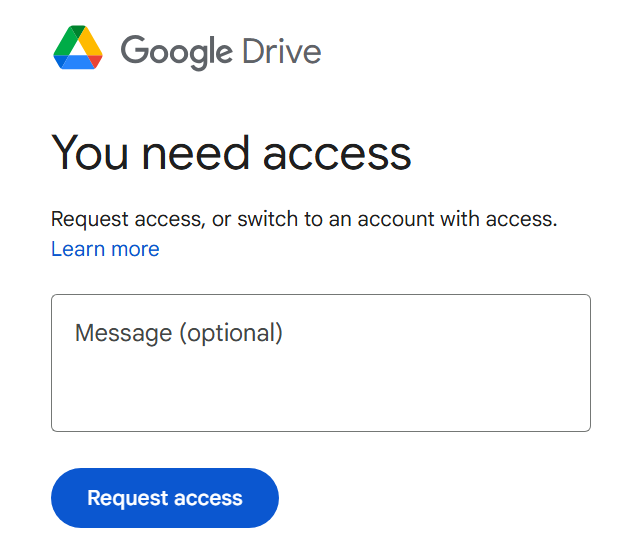Click the yellow side of Drive logo
The height and width of the screenshot is (552, 624).
(x=90, y=41)
